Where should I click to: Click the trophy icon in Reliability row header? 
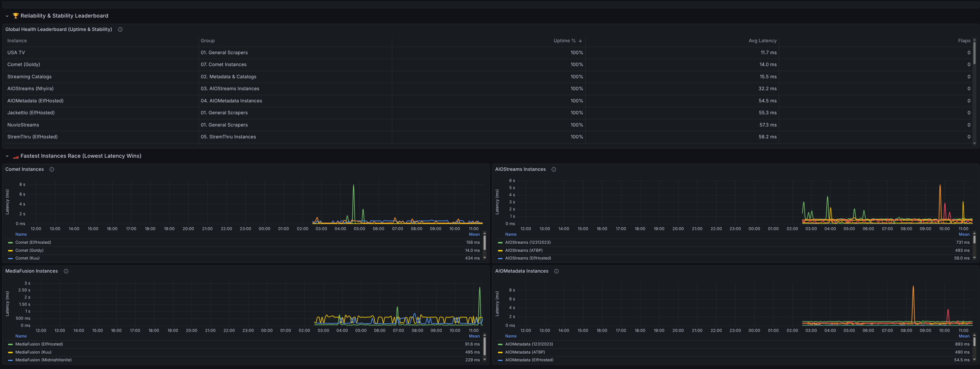[15, 15]
